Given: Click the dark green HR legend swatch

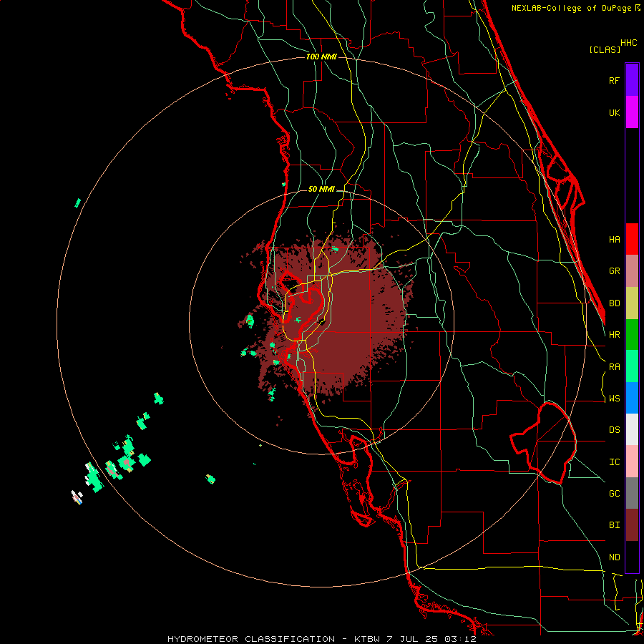Looking at the screenshot, I should (x=632, y=335).
